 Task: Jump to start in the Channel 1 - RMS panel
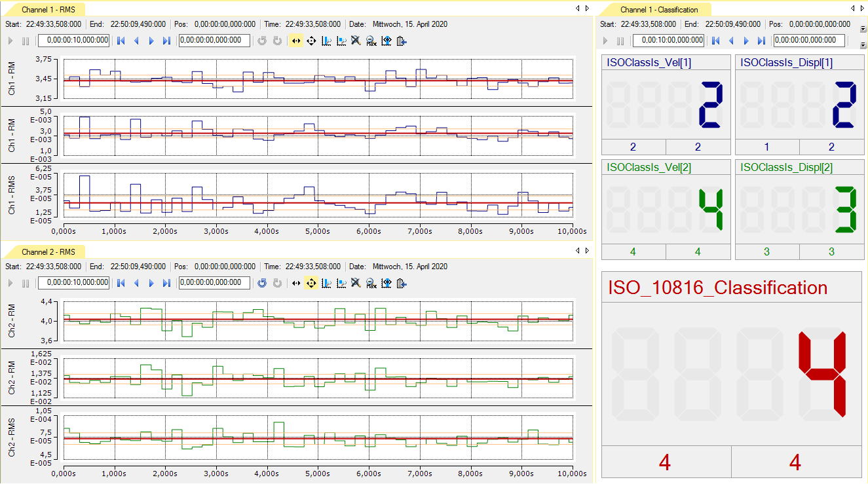(x=121, y=41)
